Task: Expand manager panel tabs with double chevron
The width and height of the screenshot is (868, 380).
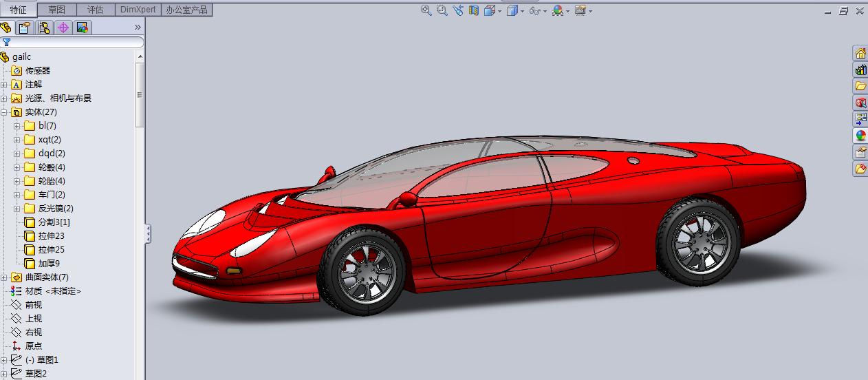Action: click(x=138, y=27)
